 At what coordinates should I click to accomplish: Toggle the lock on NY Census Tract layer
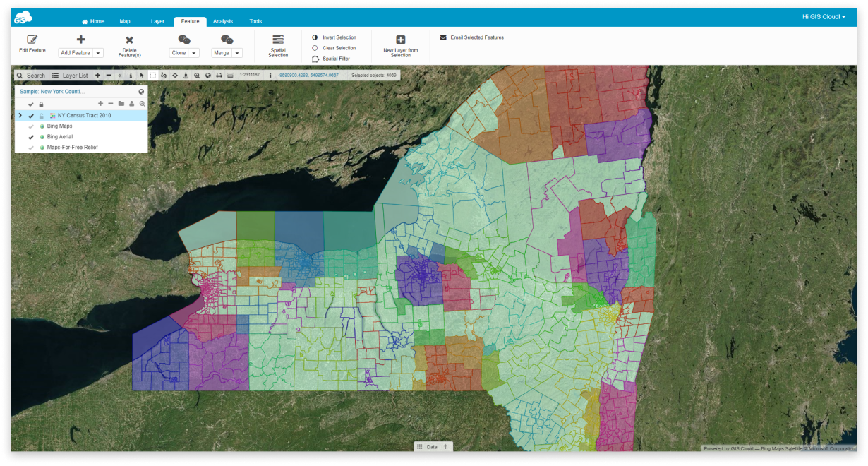point(41,116)
